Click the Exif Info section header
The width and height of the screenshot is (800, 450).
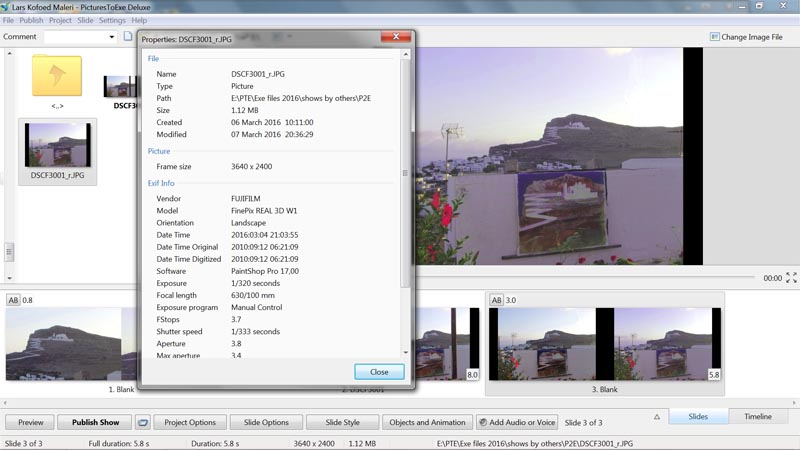point(161,183)
